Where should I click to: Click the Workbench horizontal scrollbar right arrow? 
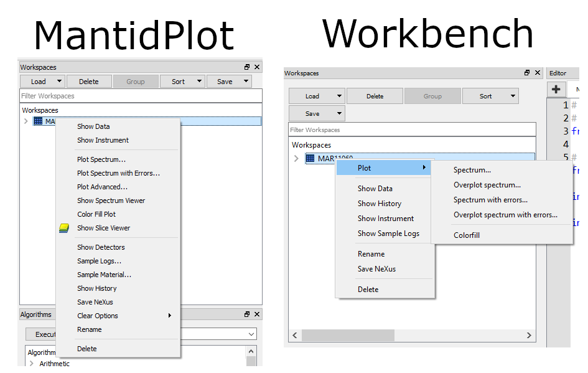coord(529,335)
